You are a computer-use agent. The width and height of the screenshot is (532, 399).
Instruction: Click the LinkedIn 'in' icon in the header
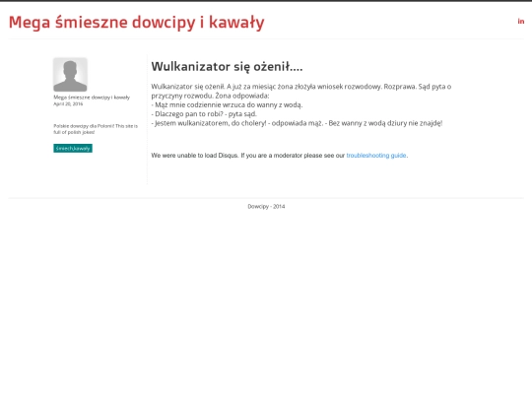[x=521, y=22]
